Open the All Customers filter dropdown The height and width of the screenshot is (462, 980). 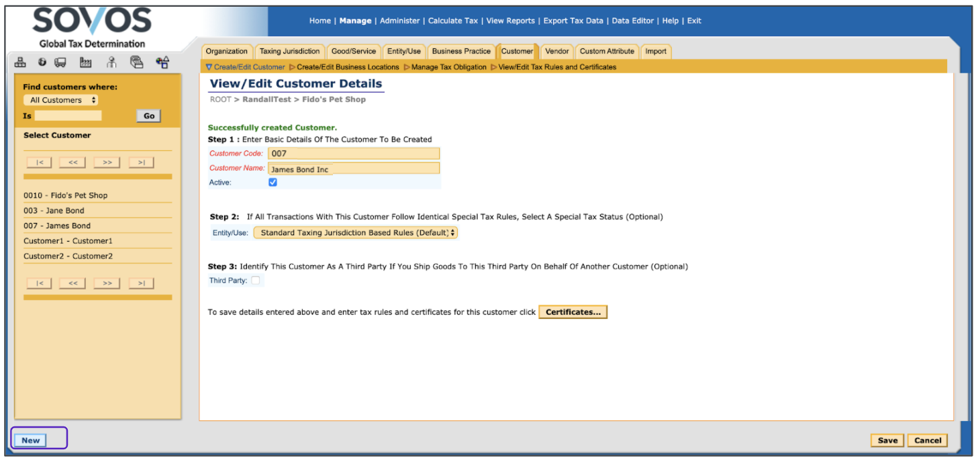tap(61, 100)
